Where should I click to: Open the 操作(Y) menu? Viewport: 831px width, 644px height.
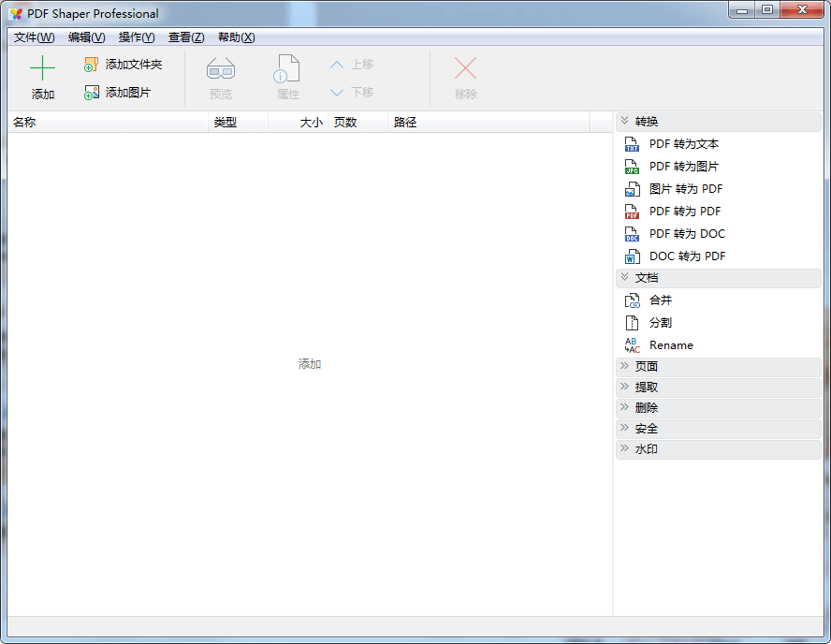pyautogui.click(x=137, y=37)
